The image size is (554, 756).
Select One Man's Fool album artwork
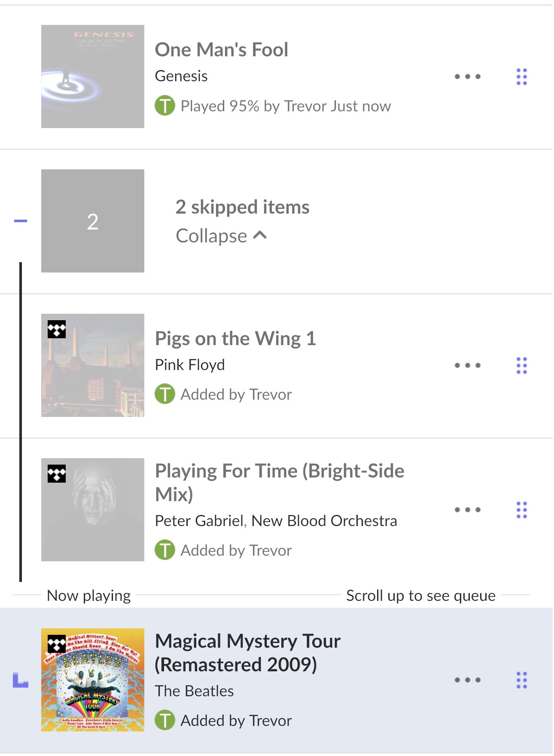coord(93,77)
